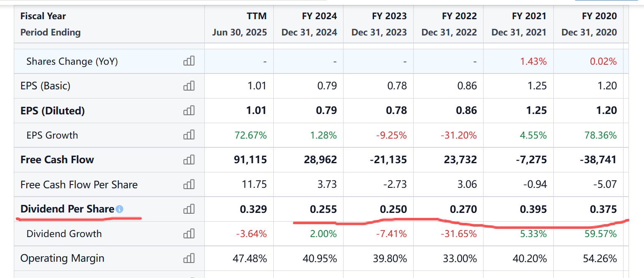The height and width of the screenshot is (278, 644).
Task: Click Dividend Per Share chart icon
Action: click(x=189, y=209)
